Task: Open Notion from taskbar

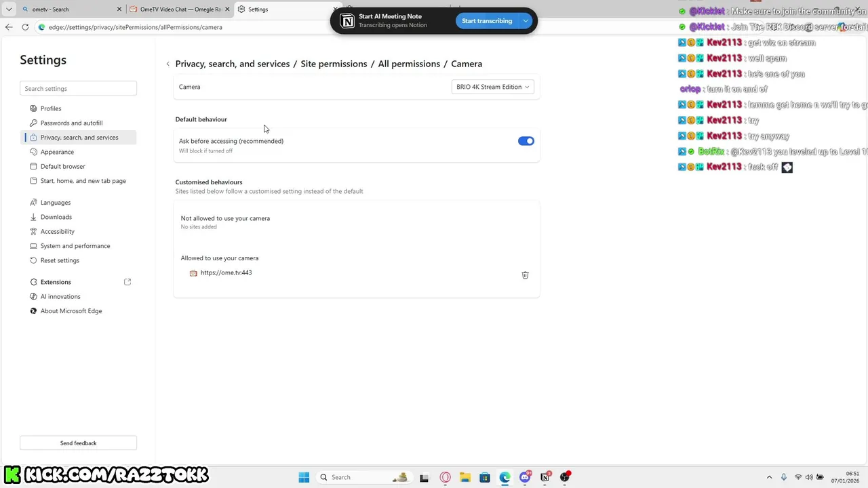Action: click(x=545, y=477)
